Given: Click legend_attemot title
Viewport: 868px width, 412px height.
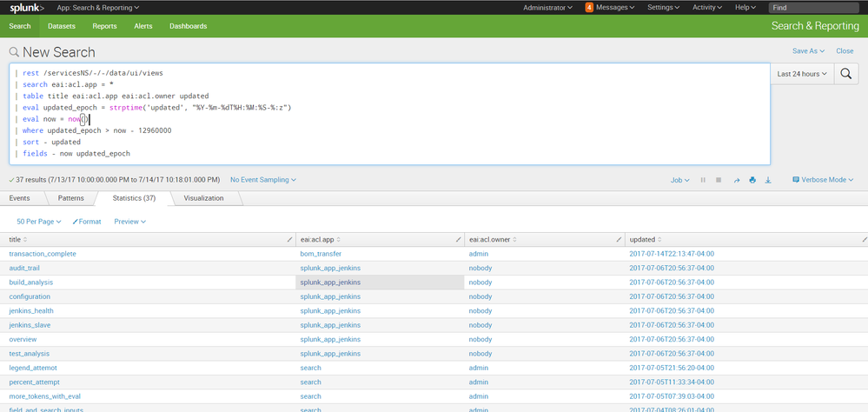Looking at the screenshot, I should click(x=33, y=368).
